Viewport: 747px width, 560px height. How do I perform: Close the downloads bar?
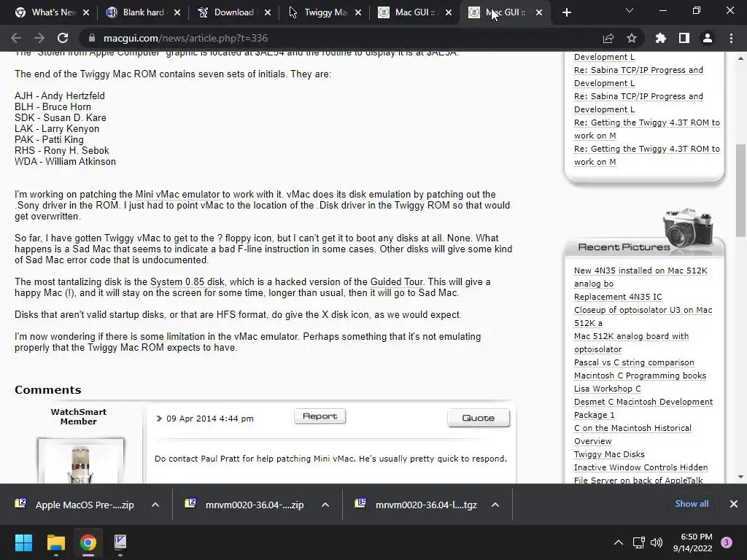734,504
